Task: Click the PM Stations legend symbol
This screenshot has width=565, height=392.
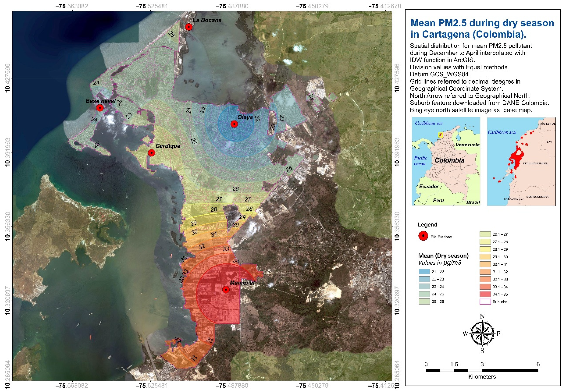Action: click(x=423, y=236)
